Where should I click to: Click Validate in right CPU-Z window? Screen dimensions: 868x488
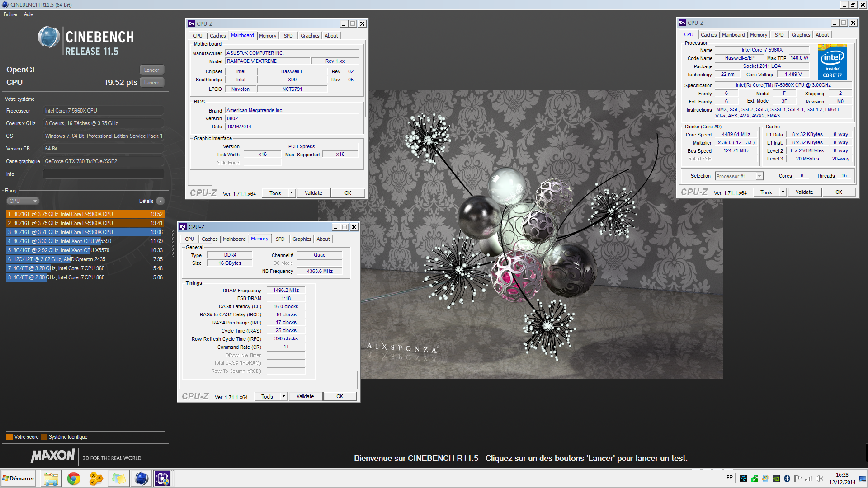[x=804, y=192]
